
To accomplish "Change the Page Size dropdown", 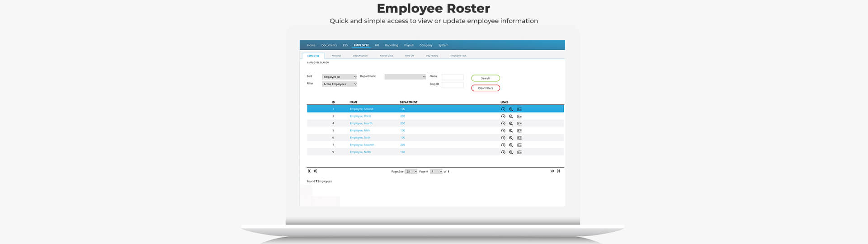I will tap(411, 172).
